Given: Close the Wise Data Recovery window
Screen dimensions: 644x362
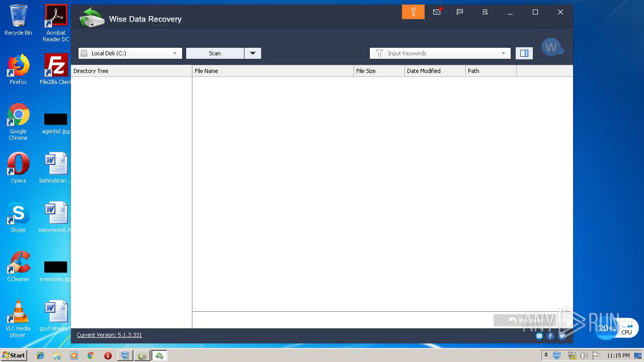Looking at the screenshot, I should pyautogui.click(x=560, y=12).
